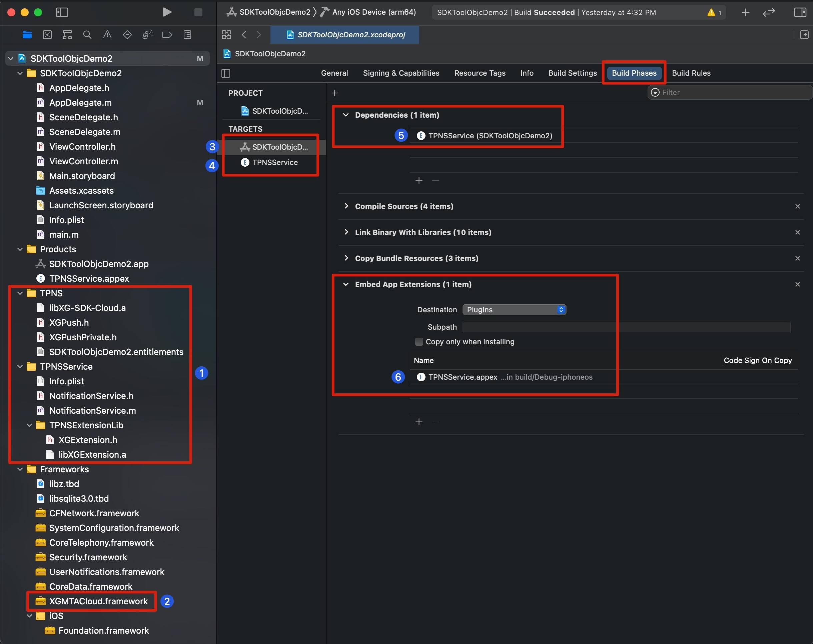Open the Signing & Capabilities tab
This screenshot has height=644, width=813.
(x=401, y=73)
